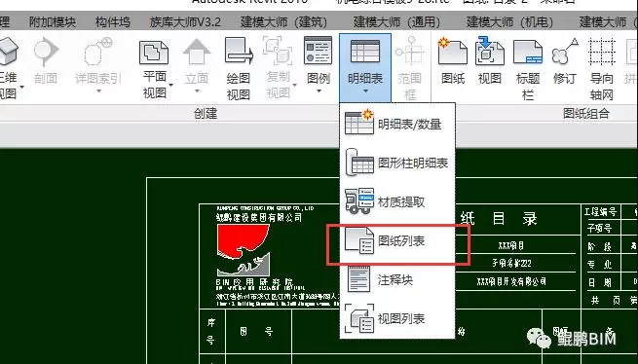Expand the 平面视图 dropdown arrow

coord(170,85)
